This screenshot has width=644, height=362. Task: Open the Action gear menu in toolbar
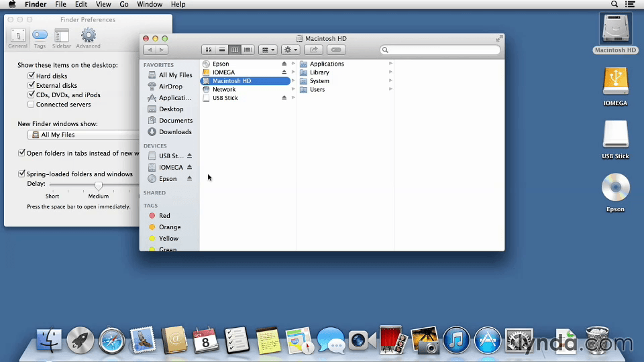[290, 50]
